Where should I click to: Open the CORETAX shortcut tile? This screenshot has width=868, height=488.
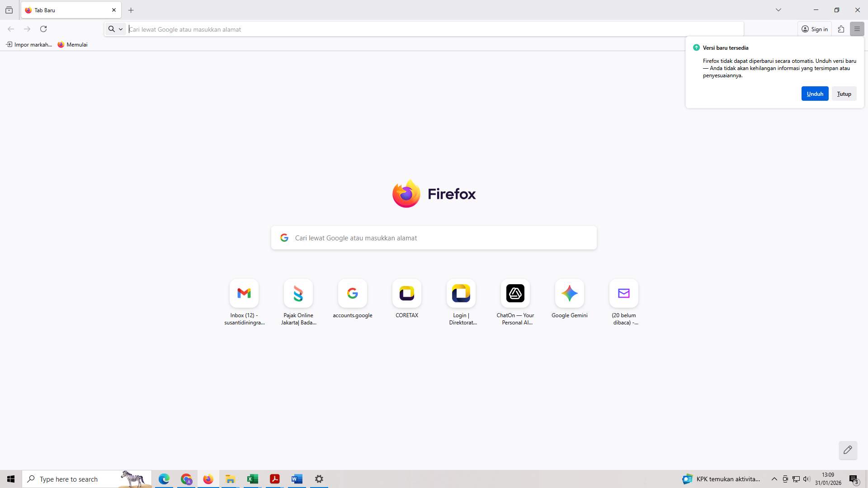click(x=406, y=294)
